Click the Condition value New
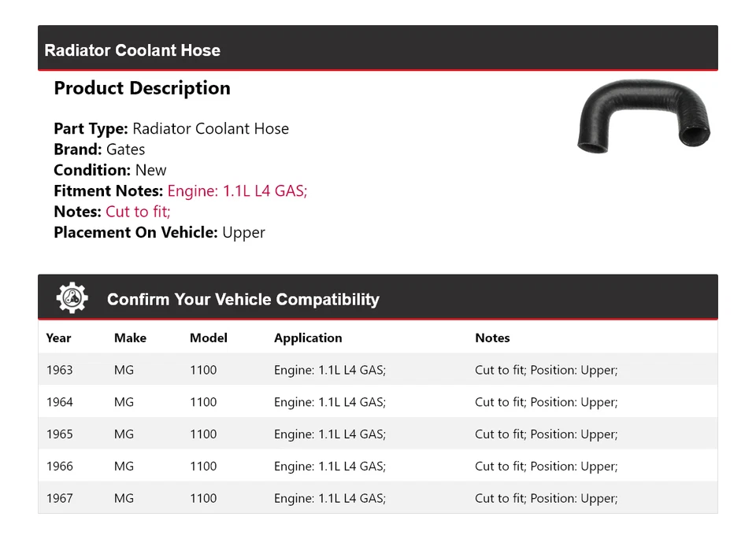Screen dimensions: 756x539 click(x=150, y=170)
